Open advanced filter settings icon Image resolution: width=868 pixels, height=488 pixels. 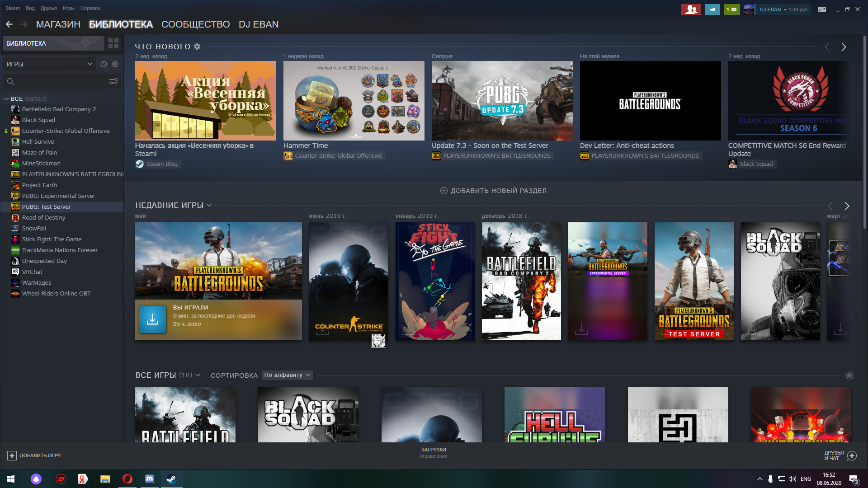click(113, 81)
